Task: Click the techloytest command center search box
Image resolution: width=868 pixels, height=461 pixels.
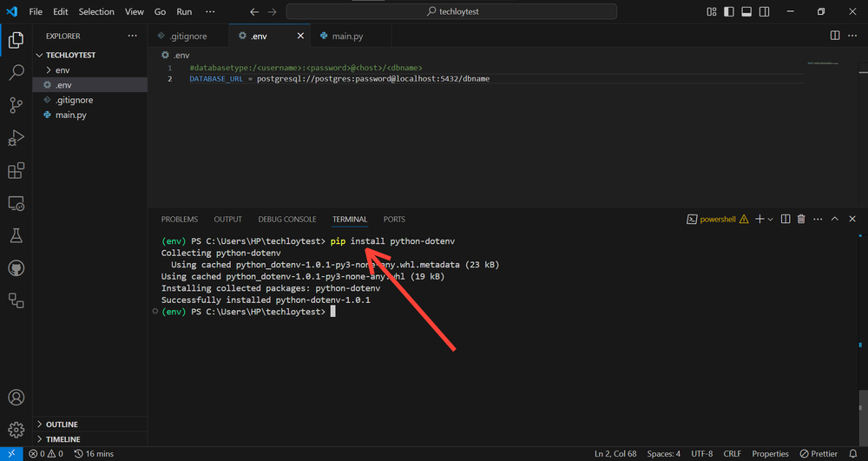Action: (451, 12)
